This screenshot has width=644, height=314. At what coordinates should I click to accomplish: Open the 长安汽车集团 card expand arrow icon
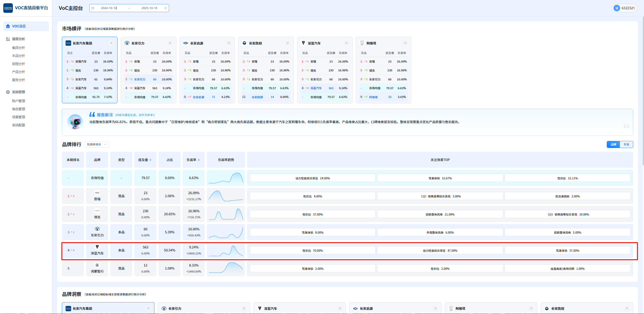click(111, 43)
